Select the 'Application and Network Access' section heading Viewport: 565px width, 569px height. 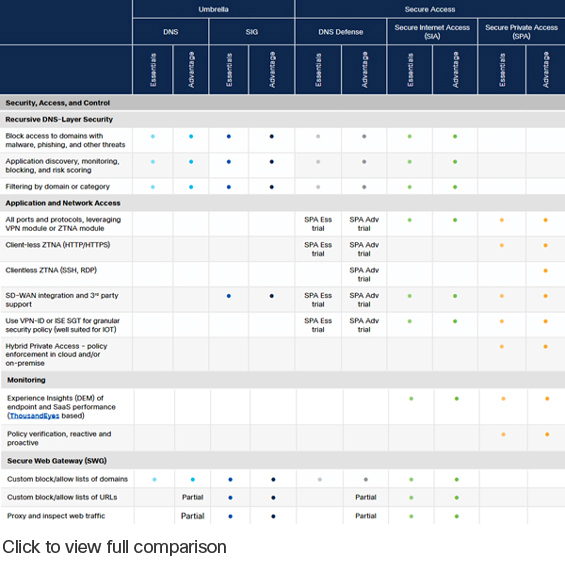[63, 203]
